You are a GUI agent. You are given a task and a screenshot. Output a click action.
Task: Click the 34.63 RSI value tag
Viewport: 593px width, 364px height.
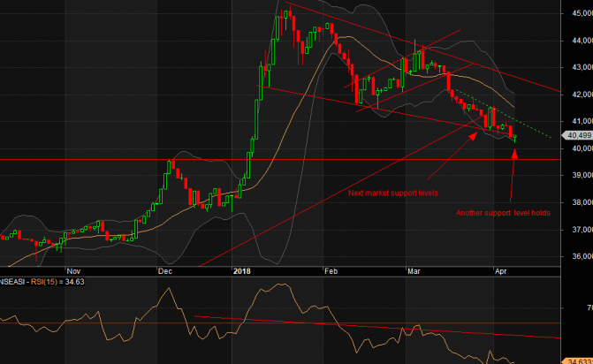tap(579, 360)
